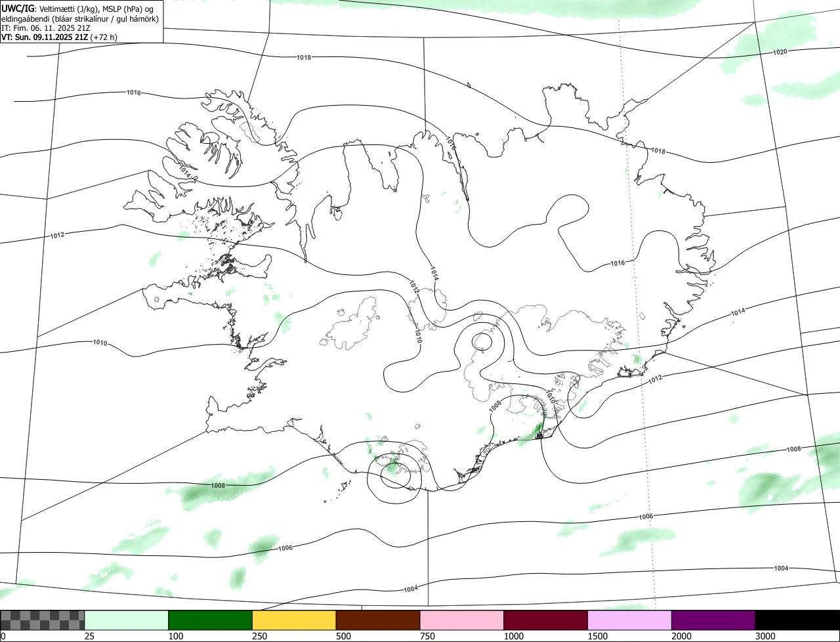Click the legend value 1000
This screenshot has height=642, width=840.
(x=514, y=636)
